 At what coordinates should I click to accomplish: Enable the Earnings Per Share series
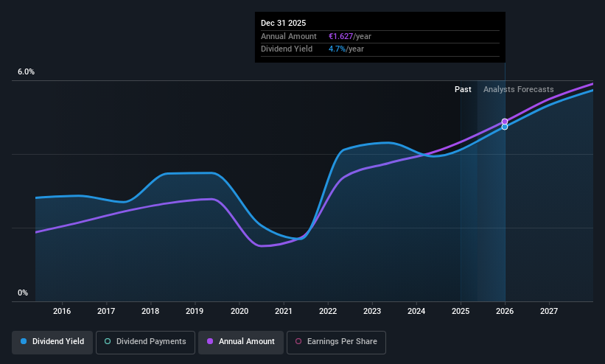point(336,342)
